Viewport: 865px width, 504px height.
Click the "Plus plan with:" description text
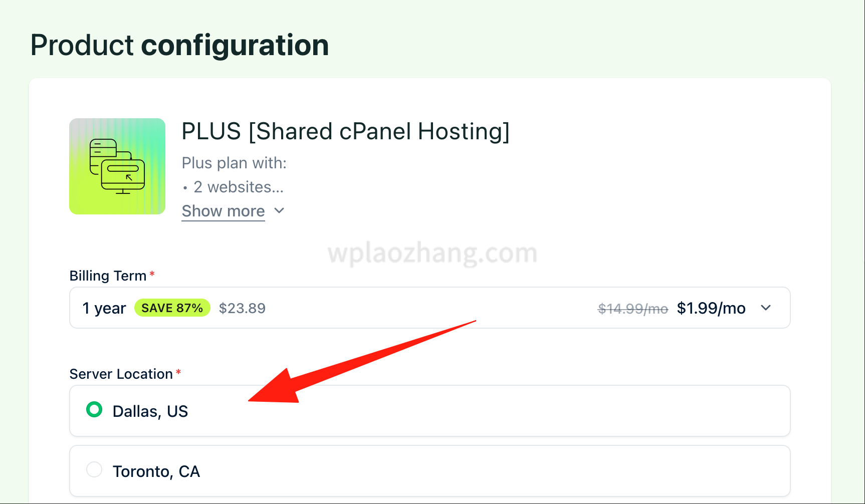click(x=234, y=163)
